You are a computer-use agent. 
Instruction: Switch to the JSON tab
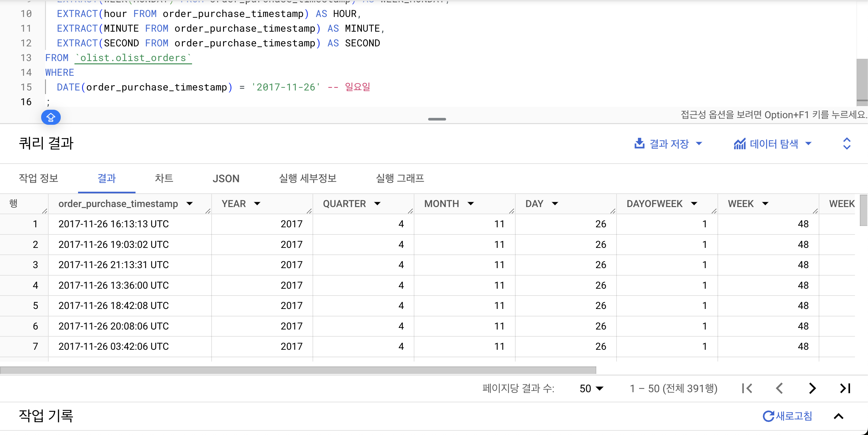pos(226,178)
